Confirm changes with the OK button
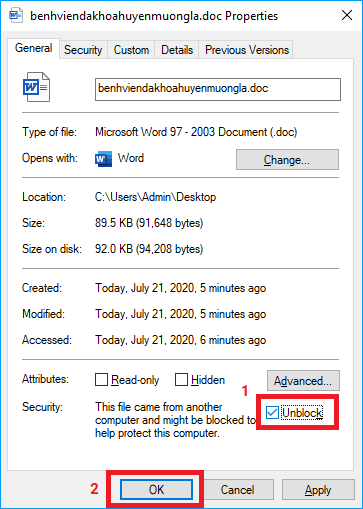 156,489
